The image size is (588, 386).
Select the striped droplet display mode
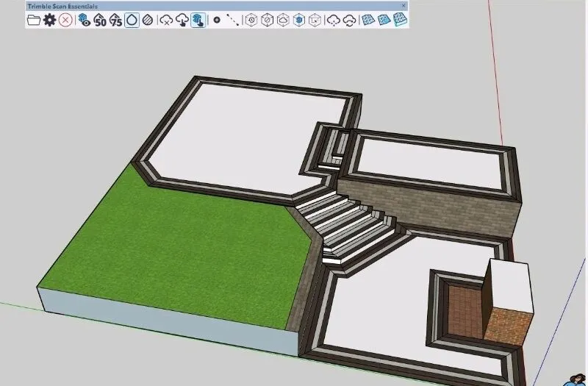[x=148, y=20]
